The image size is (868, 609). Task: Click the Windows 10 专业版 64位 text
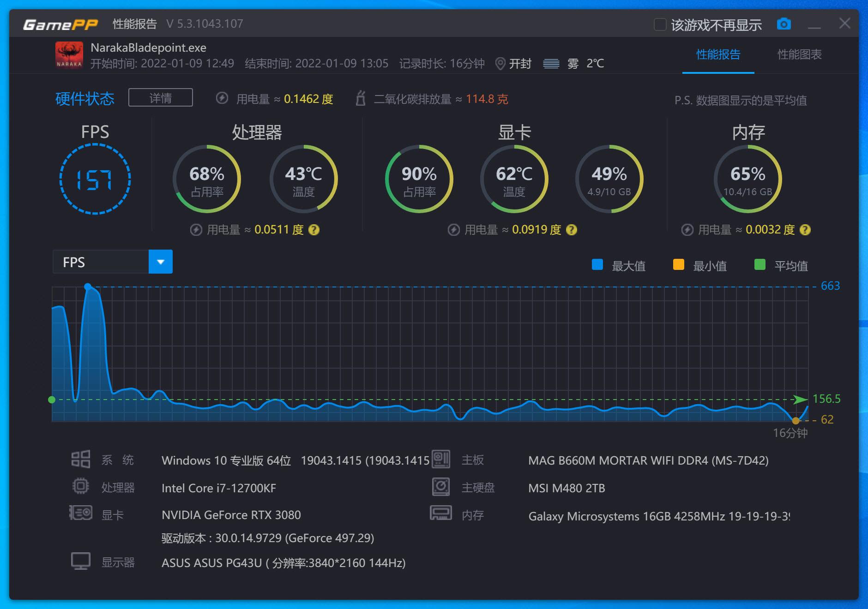[226, 460]
